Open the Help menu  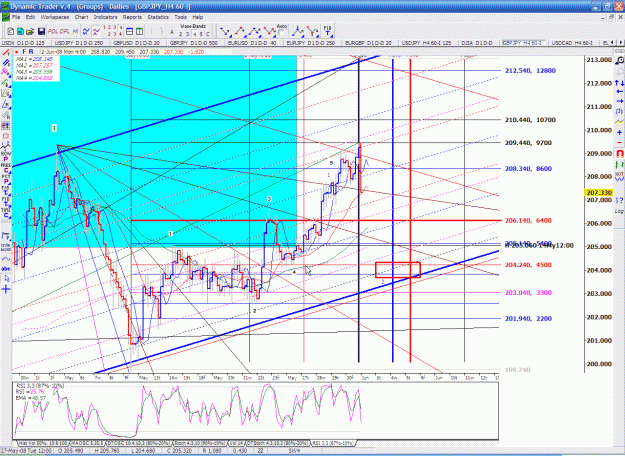198,17
